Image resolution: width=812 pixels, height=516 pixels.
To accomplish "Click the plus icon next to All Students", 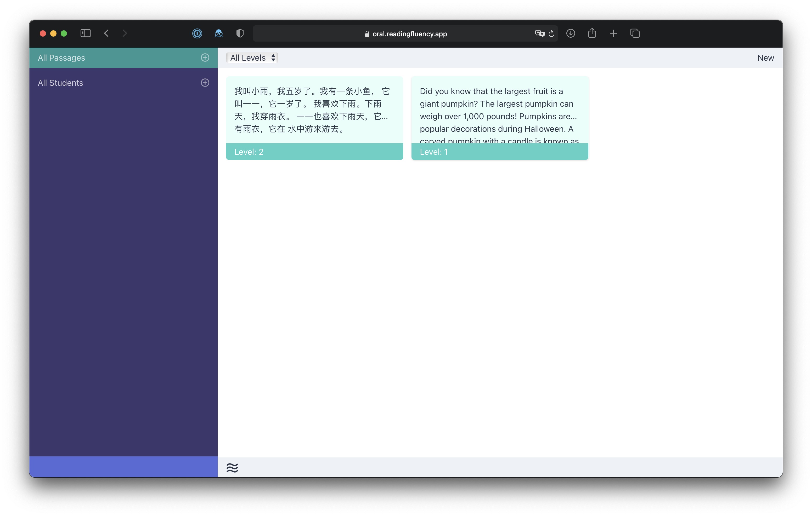I will pyautogui.click(x=205, y=83).
